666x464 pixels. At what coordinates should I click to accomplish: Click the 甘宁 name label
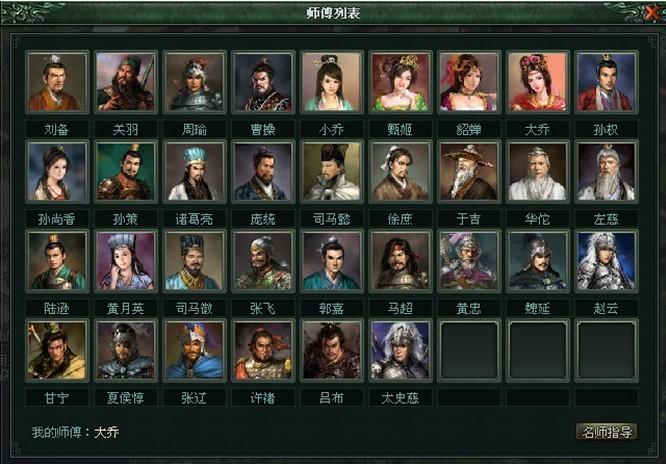57,398
